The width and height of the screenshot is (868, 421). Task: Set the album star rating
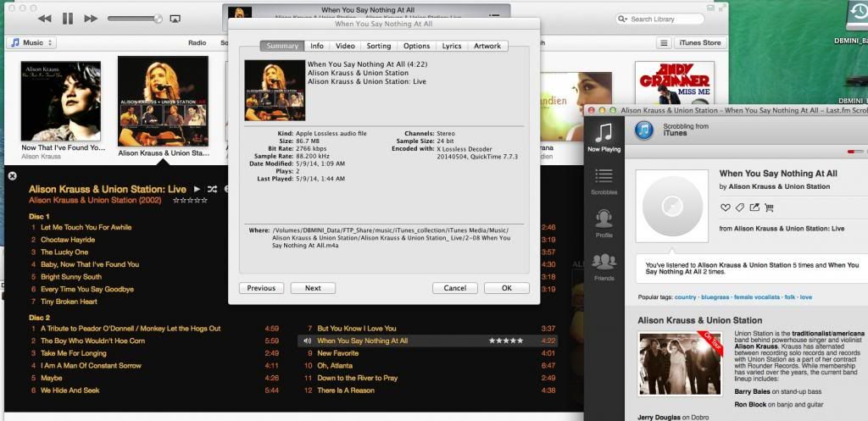[x=190, y=200]
